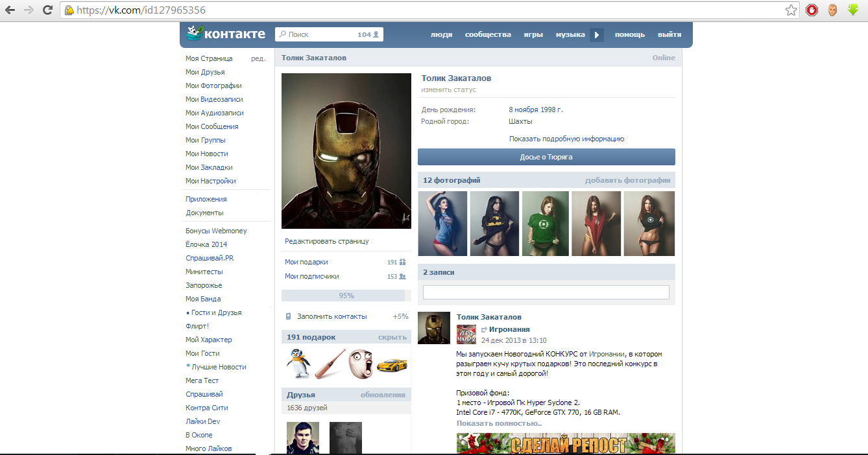This screenshot has width=868, height=455.
Task: Click the site lock icon in address bar
Action: 69,10
